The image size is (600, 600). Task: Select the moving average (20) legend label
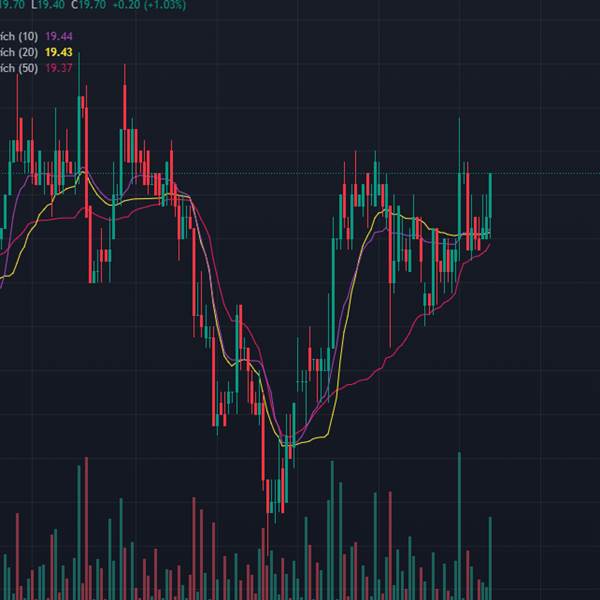pyautogui.click(x=19, y=52)
